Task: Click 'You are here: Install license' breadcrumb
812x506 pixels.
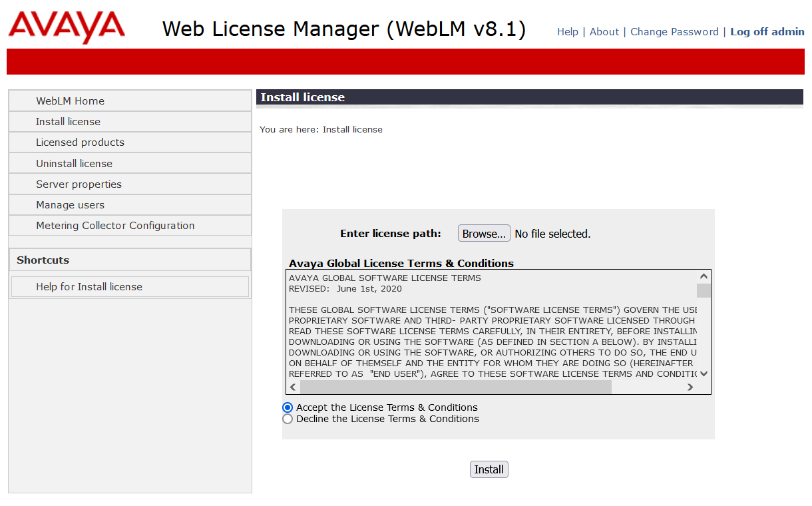Action: click(x=321, y=129)
